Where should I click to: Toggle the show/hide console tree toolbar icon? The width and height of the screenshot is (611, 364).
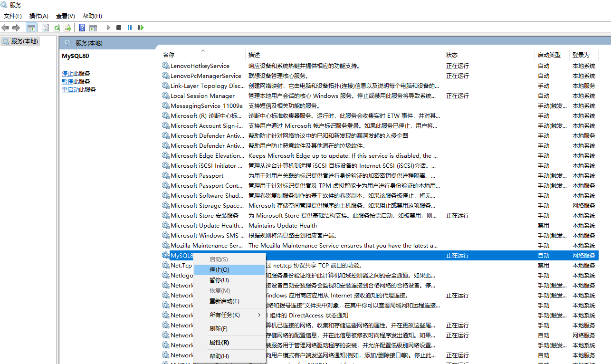(x=31, y=28)
